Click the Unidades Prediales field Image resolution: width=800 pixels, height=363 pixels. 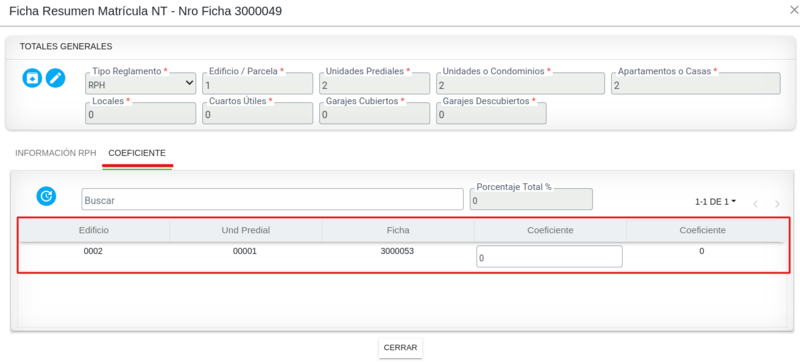point(374,84)
